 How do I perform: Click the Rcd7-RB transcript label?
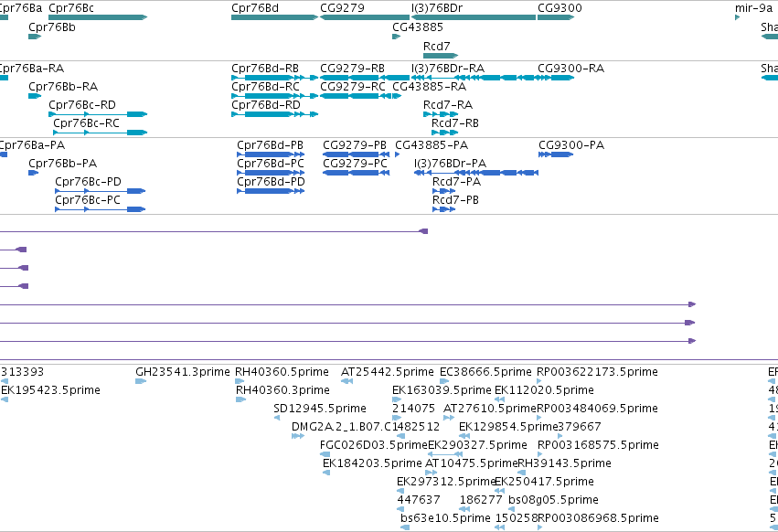[x=455, y=123]
